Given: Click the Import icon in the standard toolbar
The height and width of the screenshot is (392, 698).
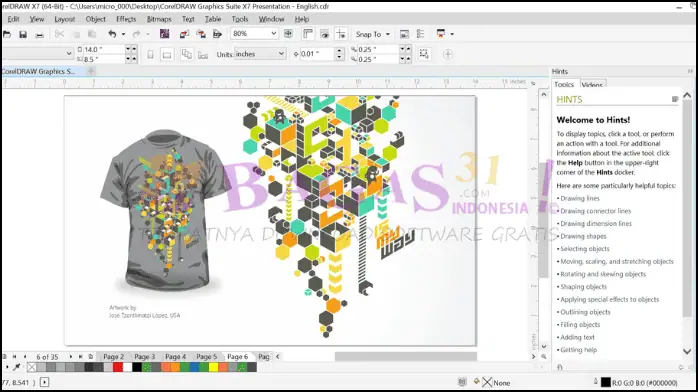Looking at the screenshot, I should 184,34.
